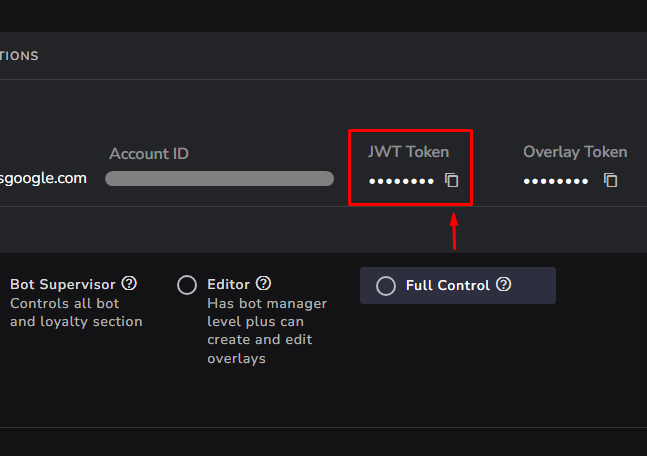This screenshot has height=456, width=647.
Task: Click the Account ID label
Action: [149, 154]
